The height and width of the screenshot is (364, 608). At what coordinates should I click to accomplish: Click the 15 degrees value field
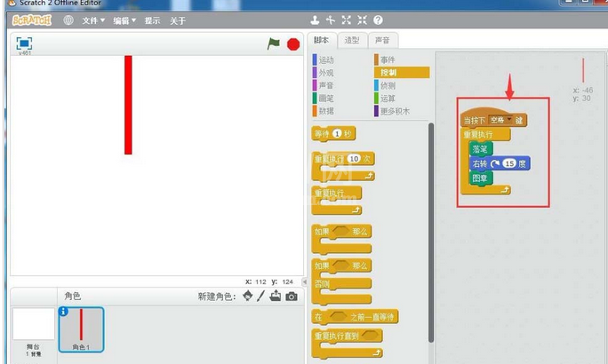(509, 163)
